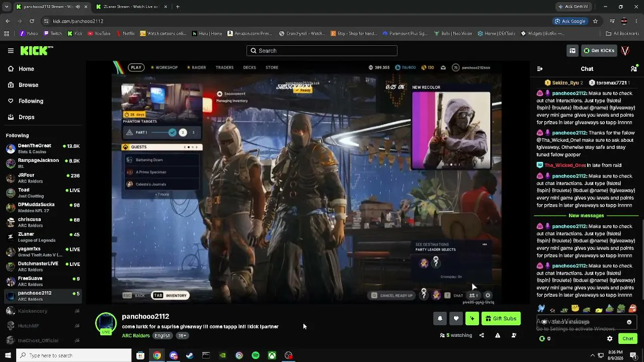Click the stream video player
The height and width of the screenshot is (362, 644).
[x=308, y=183]
